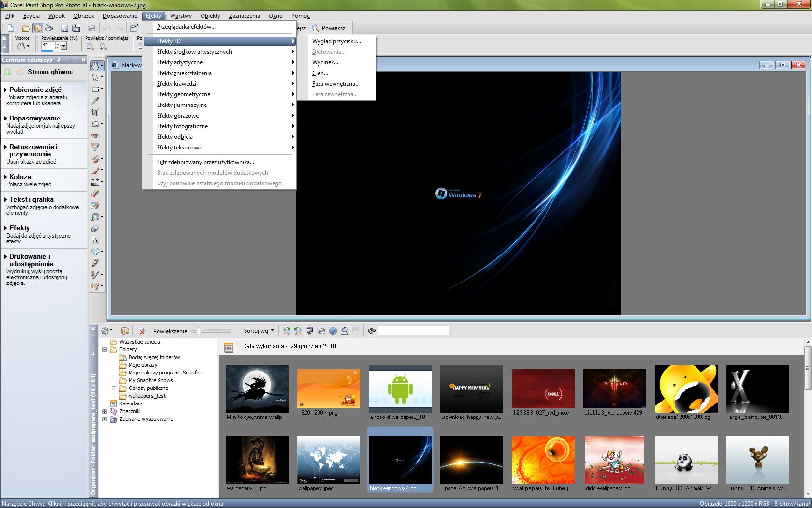Click the zoom out magnifier in tool options
Viewport: 812px width, 508px height.
coord(90,46)
